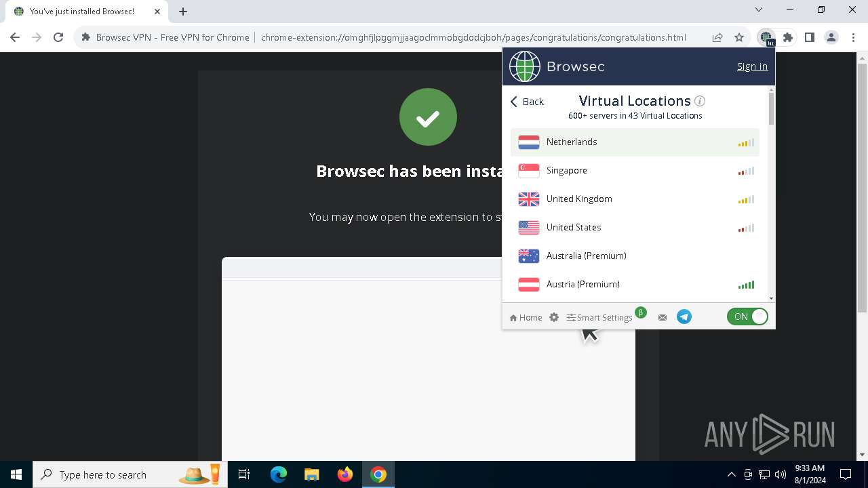Image resolution: width=868 pixels, height=488 pixels.
Task: Open Browsec settings gear icon
Action: click(x=554, y=317)
